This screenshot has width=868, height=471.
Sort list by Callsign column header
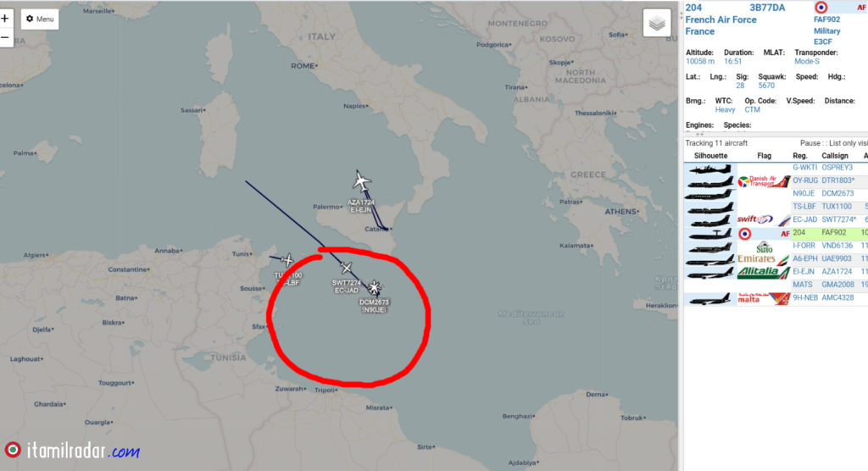pos(834,156)
